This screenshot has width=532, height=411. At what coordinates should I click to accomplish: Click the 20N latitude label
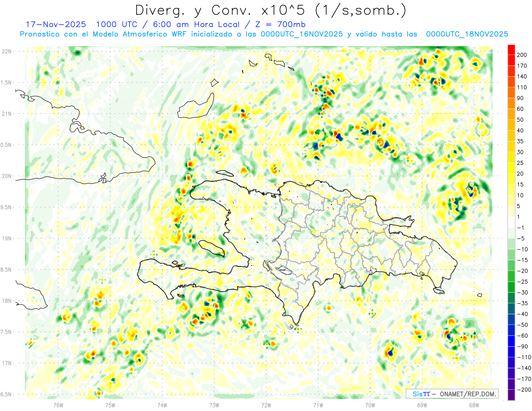(7, 176)
